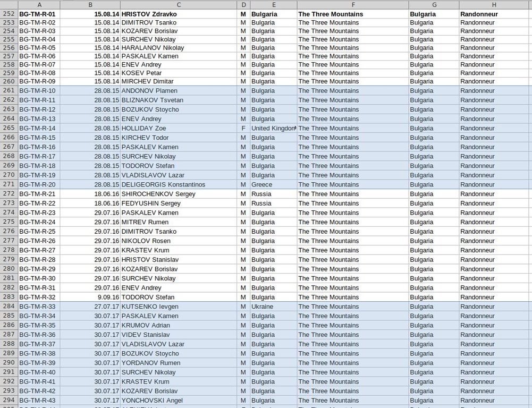Select row 252 via row header
The image size is (532, 408).
pos(9,14)
